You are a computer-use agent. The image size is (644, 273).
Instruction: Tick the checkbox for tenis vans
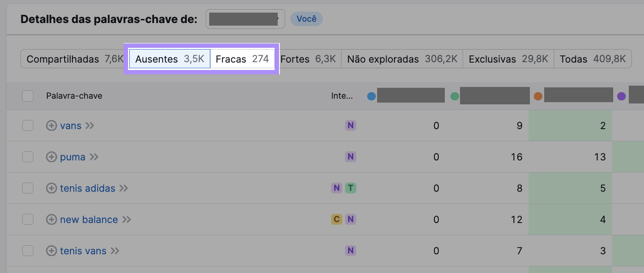coord(28,251)
